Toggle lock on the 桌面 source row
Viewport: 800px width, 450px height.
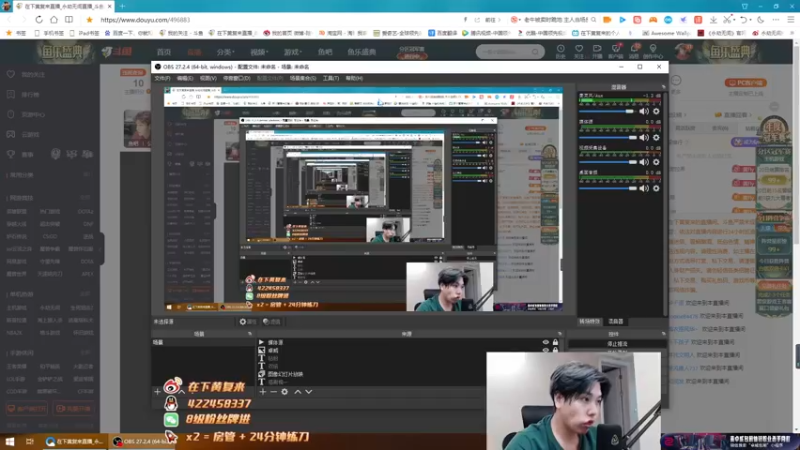click(x=555, y=351)
